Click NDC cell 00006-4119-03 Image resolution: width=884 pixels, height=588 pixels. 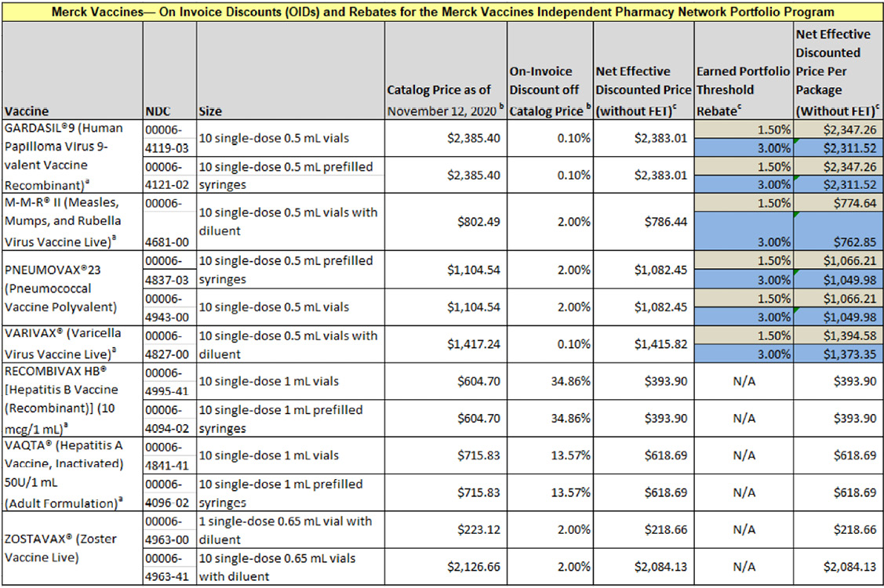coord(169,138)
